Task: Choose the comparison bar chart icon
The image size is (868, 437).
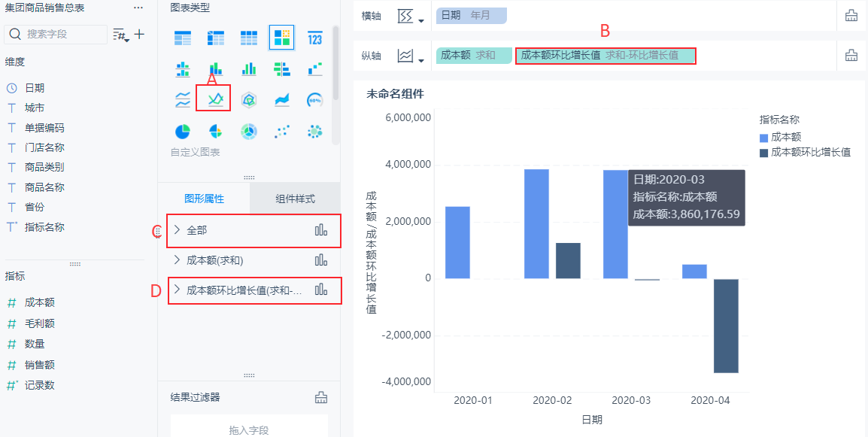Action: coord(282,68)
